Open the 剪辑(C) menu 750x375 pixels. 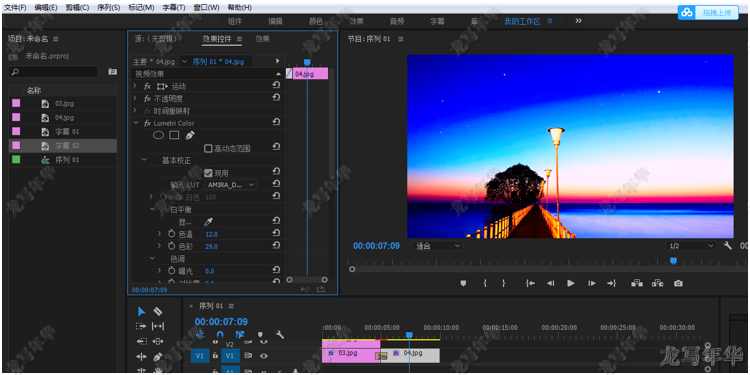(77, 8)
